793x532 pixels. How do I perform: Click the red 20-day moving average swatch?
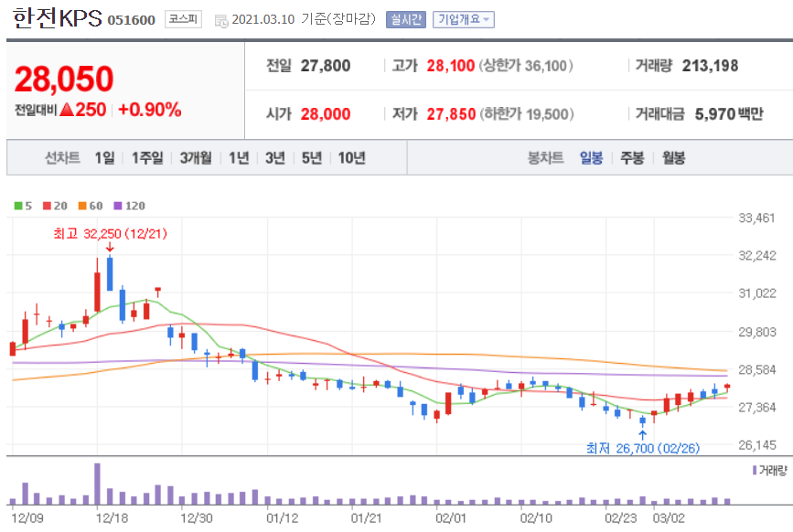click(47, 206)
